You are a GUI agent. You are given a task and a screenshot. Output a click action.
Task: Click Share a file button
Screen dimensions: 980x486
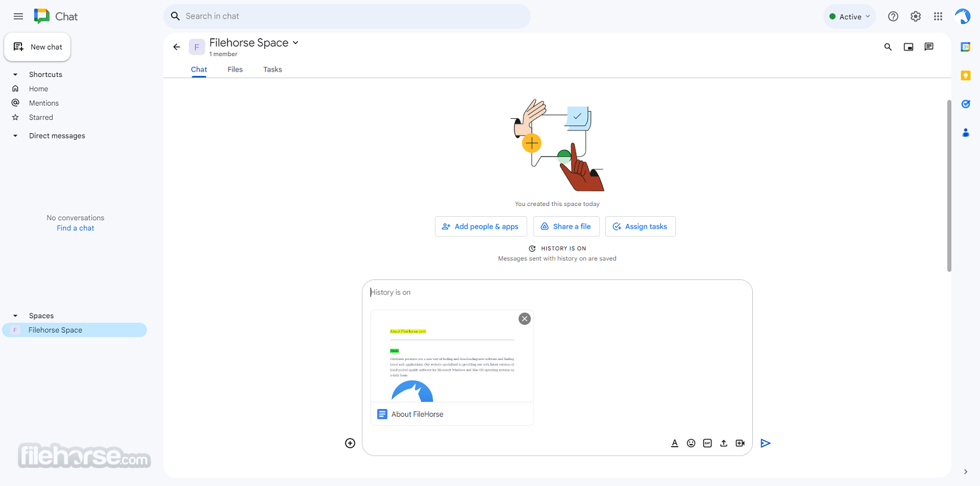point(566,226)
